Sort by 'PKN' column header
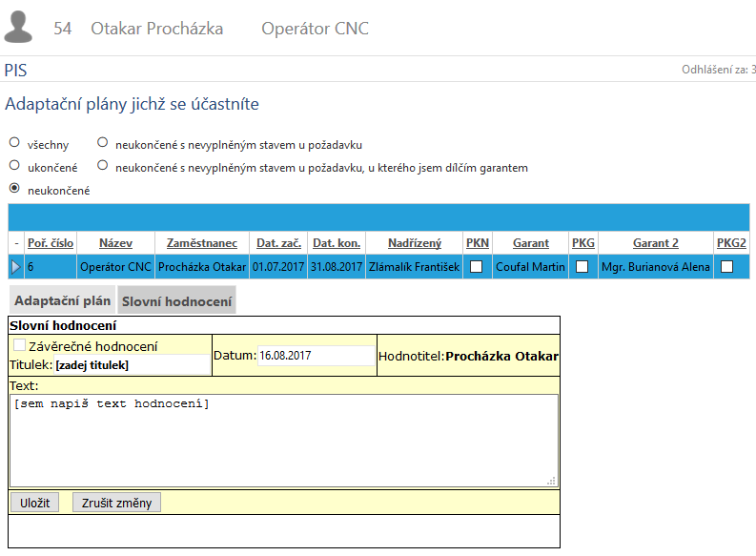The height and width of the screenshot is (556, 756). (x=478, y=243)
